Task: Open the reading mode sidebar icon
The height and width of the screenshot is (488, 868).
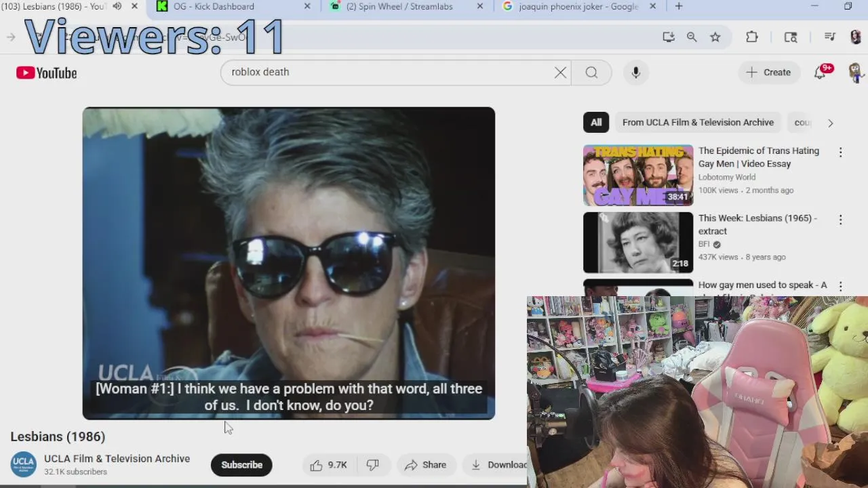Action: [791, 37]
